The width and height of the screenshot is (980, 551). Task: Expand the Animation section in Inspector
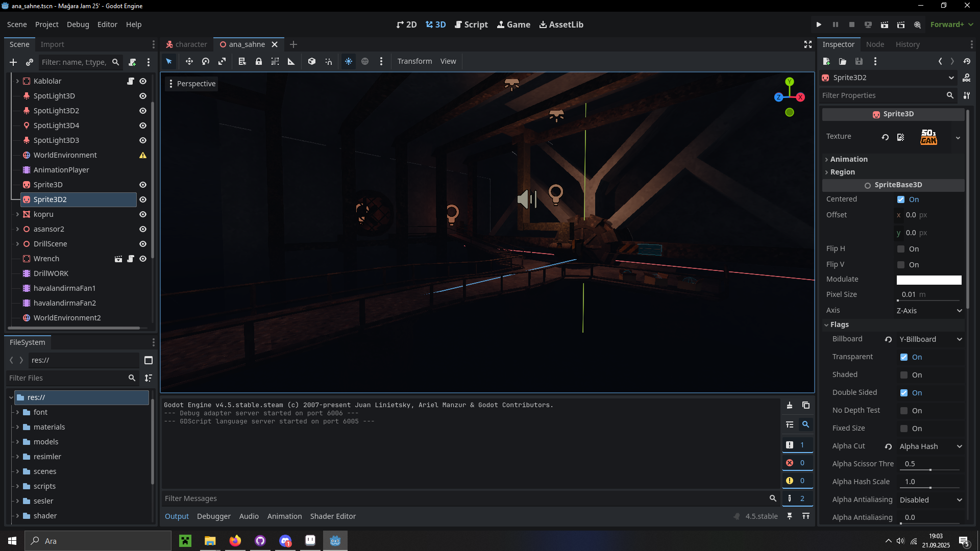point(849,159)
